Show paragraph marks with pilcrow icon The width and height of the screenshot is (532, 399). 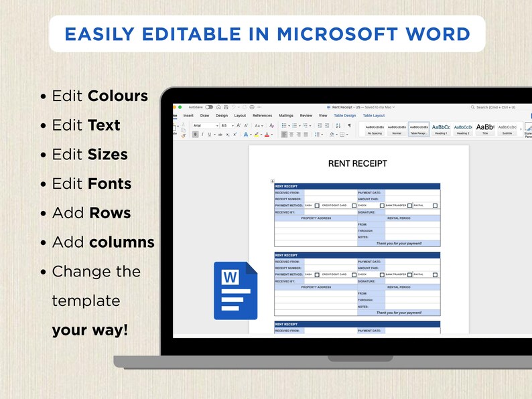click(350, 125)
